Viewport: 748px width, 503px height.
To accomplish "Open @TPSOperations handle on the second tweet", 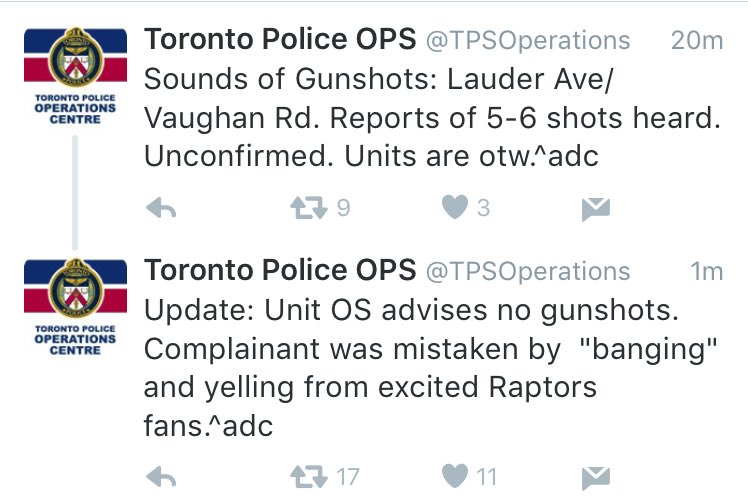I will [x=528, y=272].
